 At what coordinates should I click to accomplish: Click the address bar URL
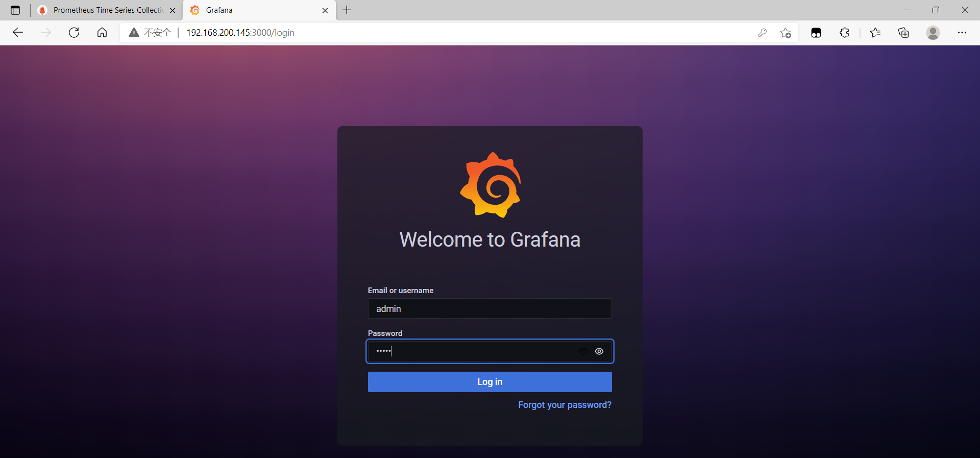pos(240,33)
